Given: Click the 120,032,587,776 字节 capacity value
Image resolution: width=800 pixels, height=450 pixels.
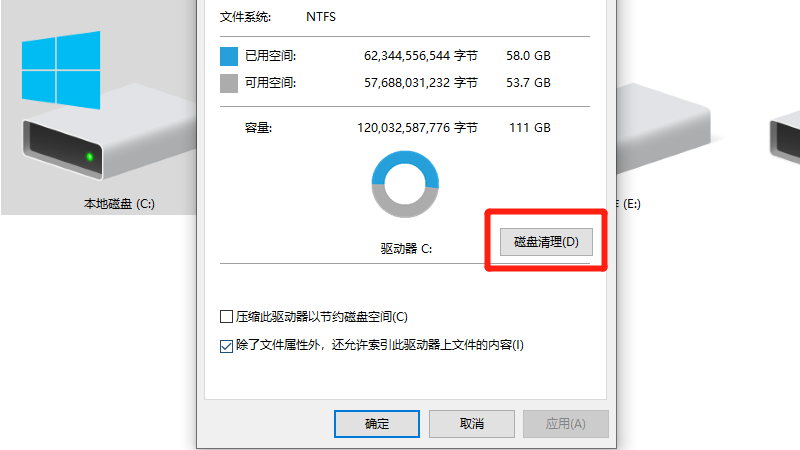Looking at the screenshot, I should (417, 128).
